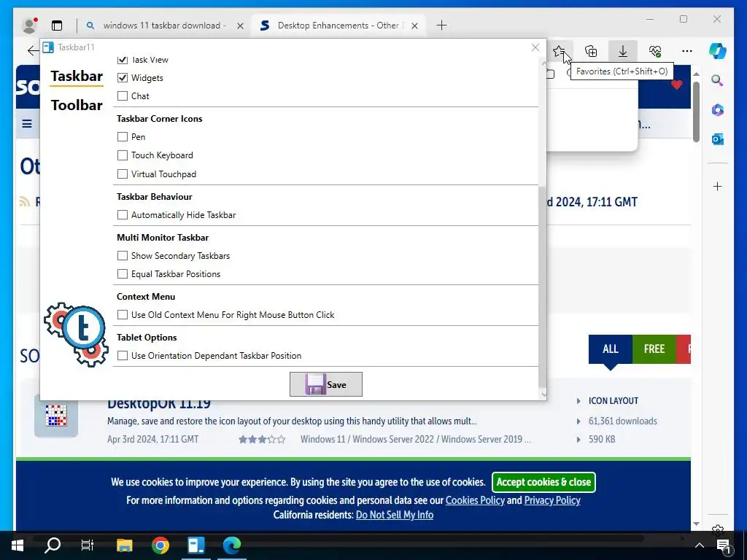This screenshot has height=560, width=747.
Task: Open Edge Settings and more menu
Action: (686, 50)
